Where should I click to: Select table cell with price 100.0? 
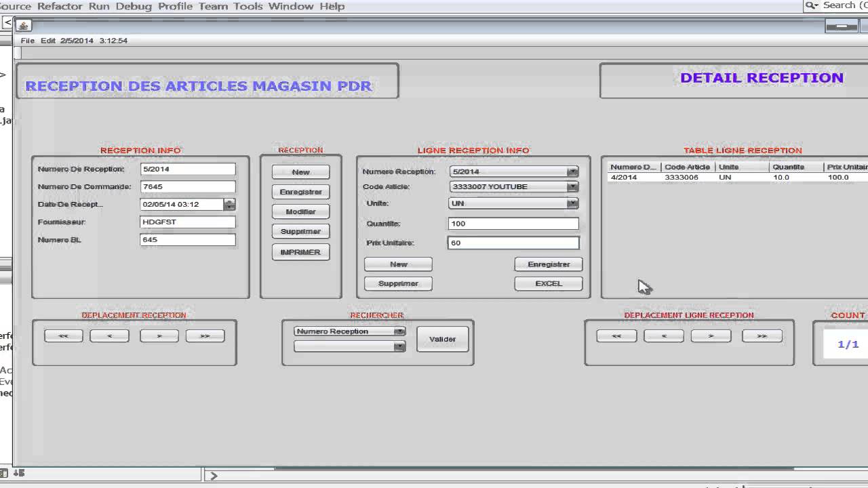tap(846, 177)
